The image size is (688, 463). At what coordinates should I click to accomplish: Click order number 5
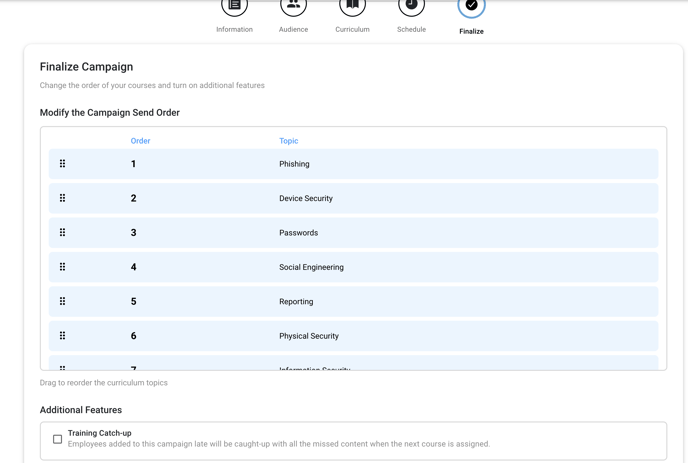[133, 301]
